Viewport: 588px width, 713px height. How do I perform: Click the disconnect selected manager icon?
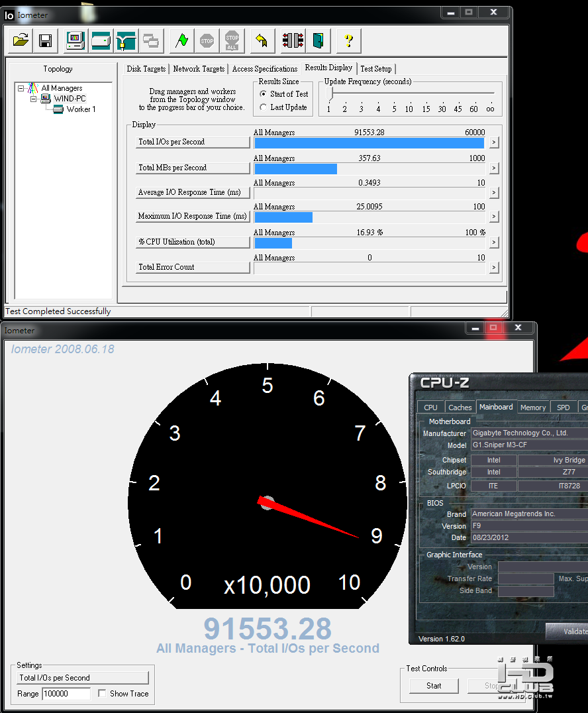(293, 41)
